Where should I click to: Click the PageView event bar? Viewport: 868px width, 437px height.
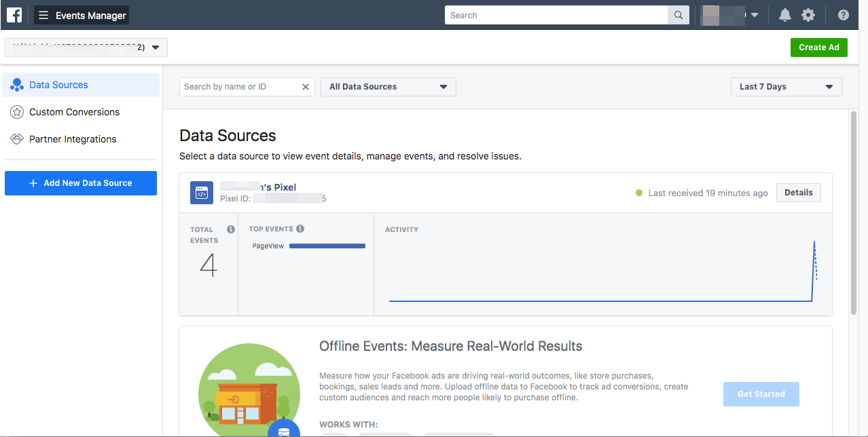pos(327,246)
